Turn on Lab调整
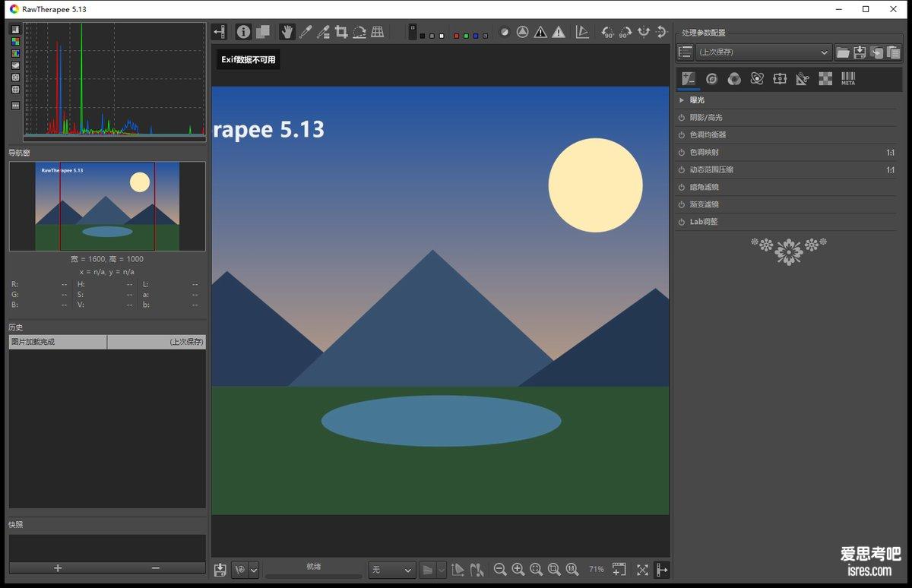The width and height of the screenshot is (912, 588). pos(682,223)
